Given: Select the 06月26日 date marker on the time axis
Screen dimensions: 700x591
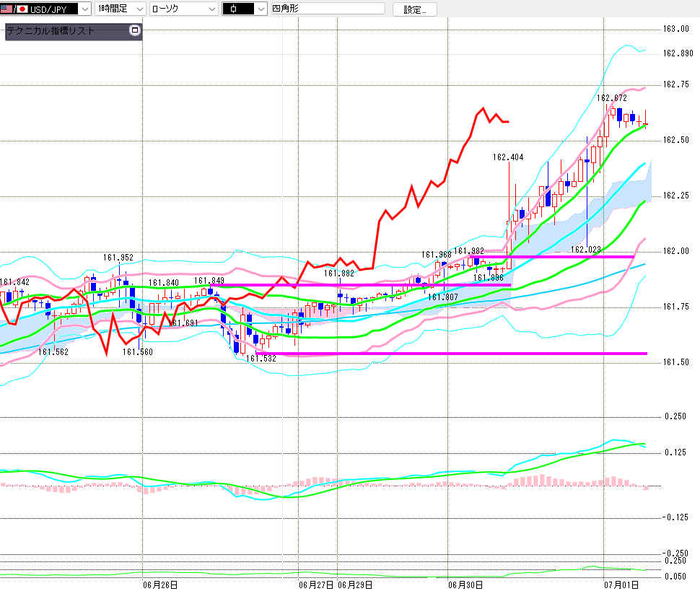Looking at the screenshot, I should tap(160, 585).
